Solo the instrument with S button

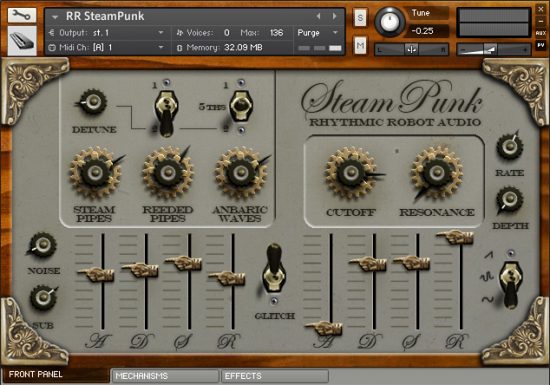tap(360, 18)
